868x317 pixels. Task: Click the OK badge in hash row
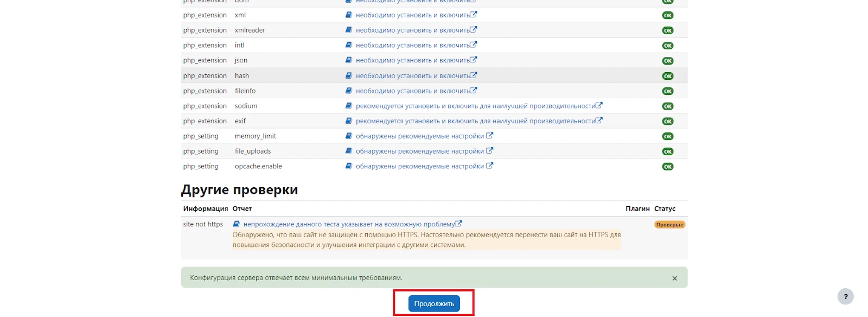tap(668, 76)
